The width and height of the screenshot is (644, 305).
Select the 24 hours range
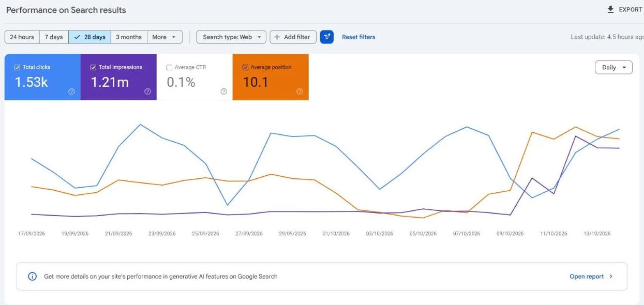pyautogui.click(x=22, y=37)
